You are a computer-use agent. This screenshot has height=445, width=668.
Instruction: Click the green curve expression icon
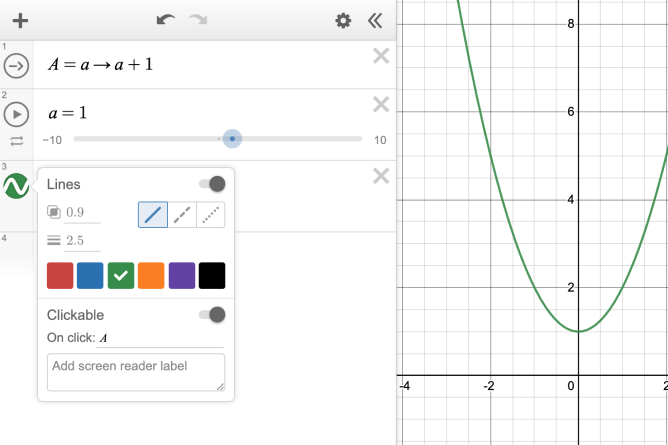(16, 186)
